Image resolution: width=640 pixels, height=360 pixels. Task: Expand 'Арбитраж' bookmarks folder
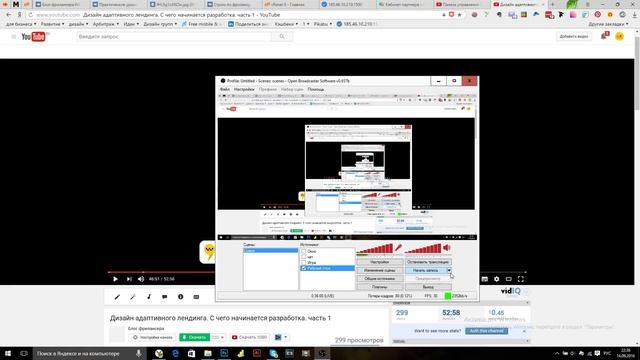(106, 24)
